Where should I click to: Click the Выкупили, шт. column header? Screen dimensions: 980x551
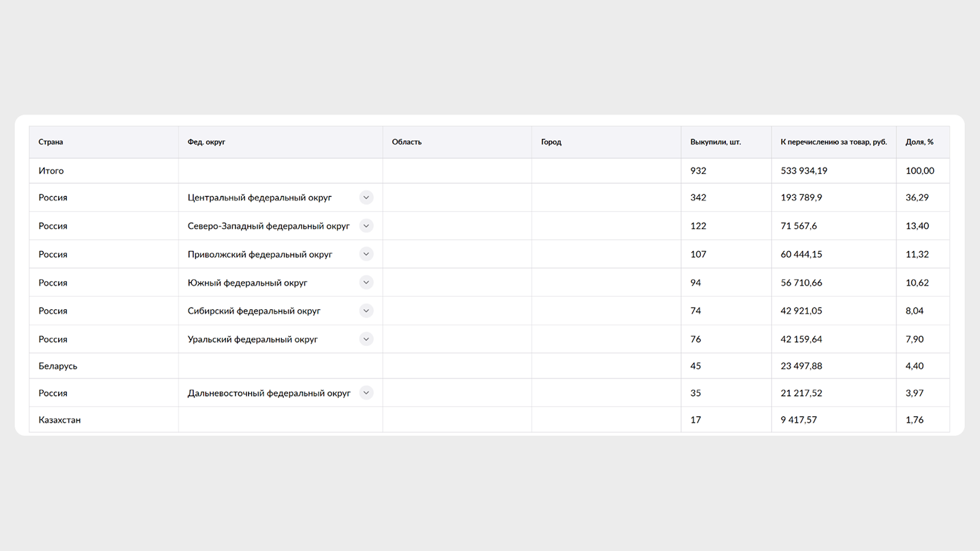coord(715,142)
